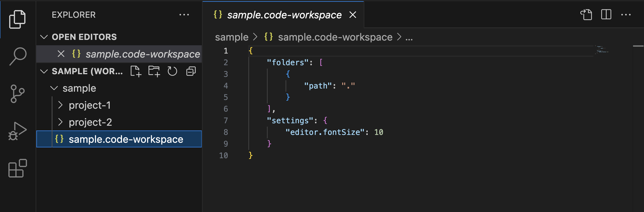Screen dimensions: 644x212
Task: Collapse the sample folder
Action: [x=54, y=88]
